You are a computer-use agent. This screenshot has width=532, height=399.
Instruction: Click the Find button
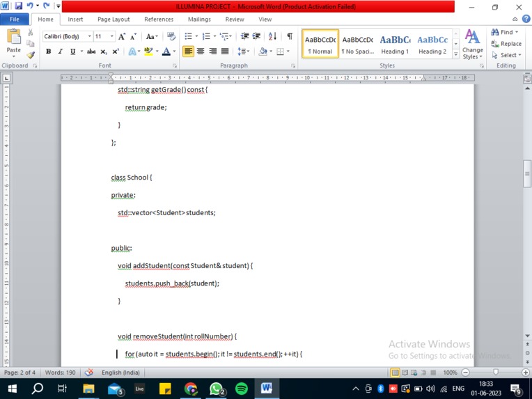coord(505,32)
